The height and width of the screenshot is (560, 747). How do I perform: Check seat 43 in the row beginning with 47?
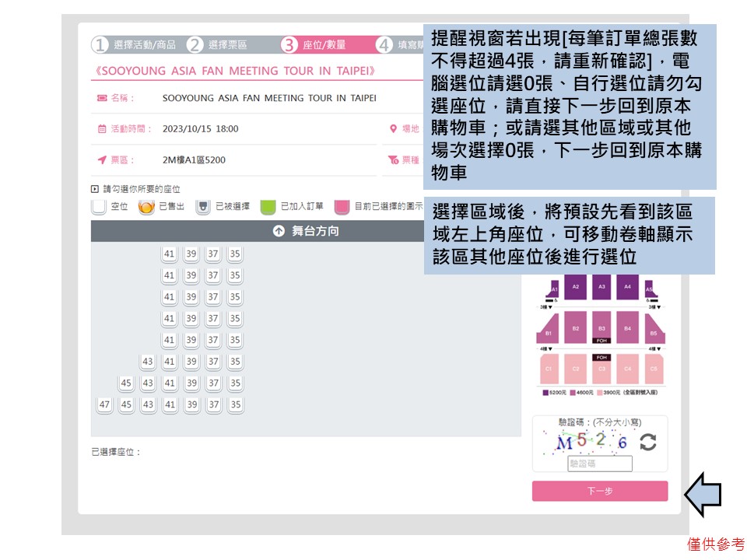148,405
